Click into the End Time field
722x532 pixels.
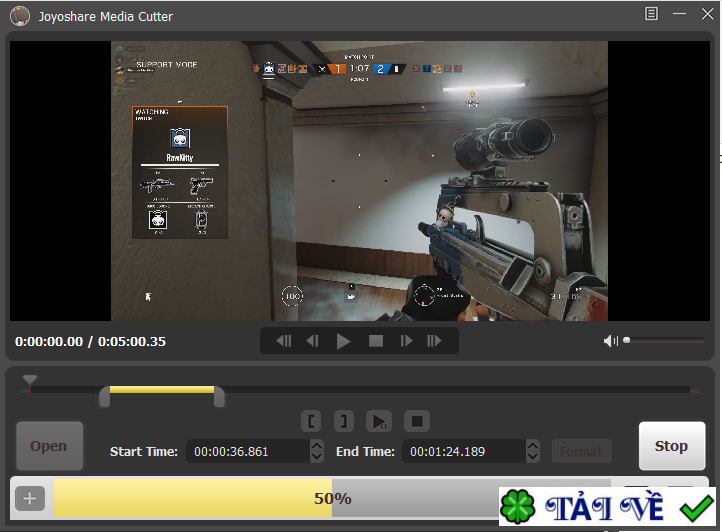(464, 451)
